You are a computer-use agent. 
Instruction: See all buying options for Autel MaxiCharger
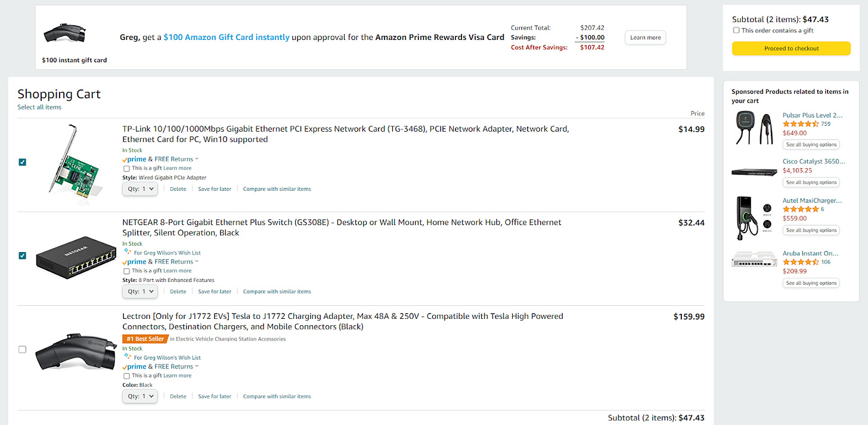(x=811, y=230)
